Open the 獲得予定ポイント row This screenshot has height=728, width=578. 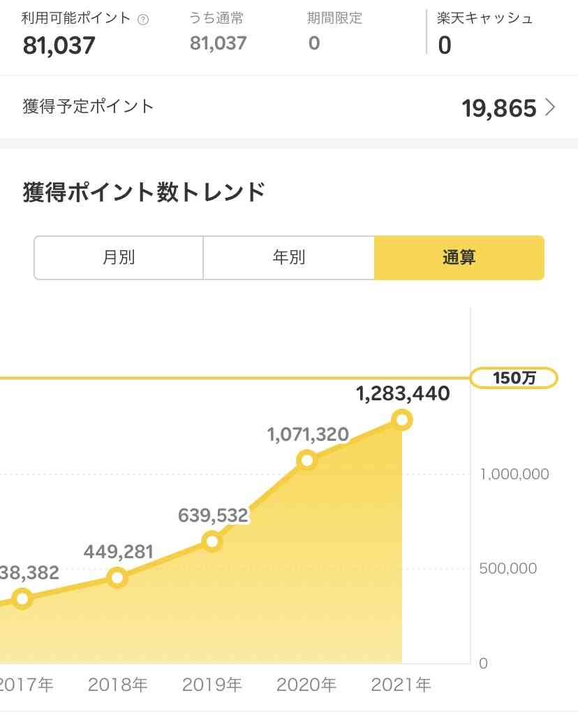click(x=289, y=108)
